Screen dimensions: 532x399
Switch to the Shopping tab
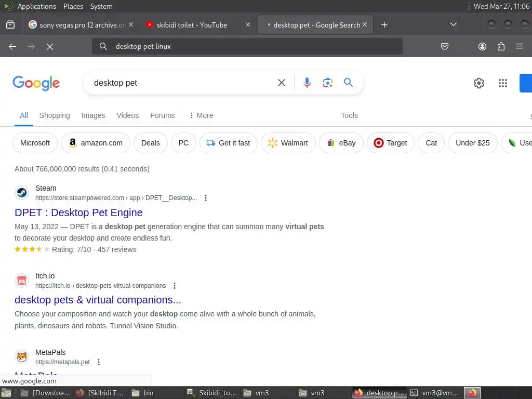point(55,115)
